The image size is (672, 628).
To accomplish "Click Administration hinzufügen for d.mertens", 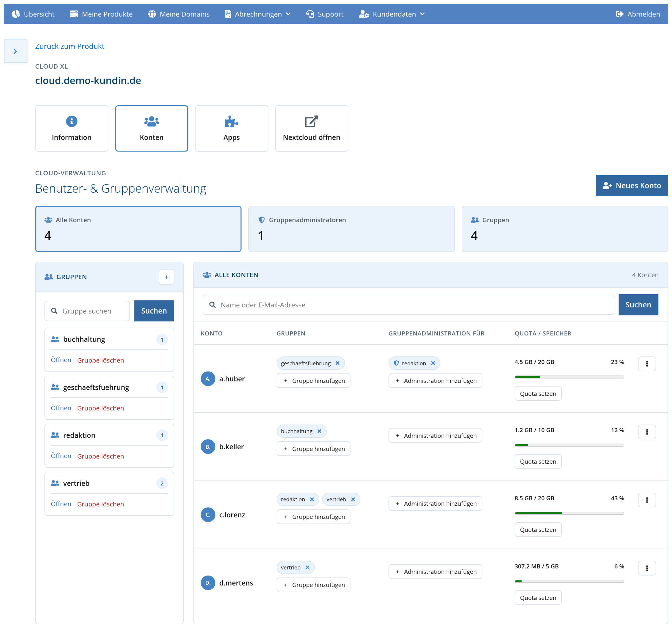I will tap(435, 571).
